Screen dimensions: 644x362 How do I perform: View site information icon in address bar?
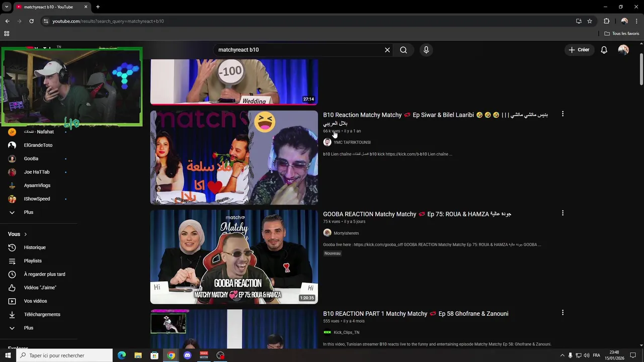45,21
